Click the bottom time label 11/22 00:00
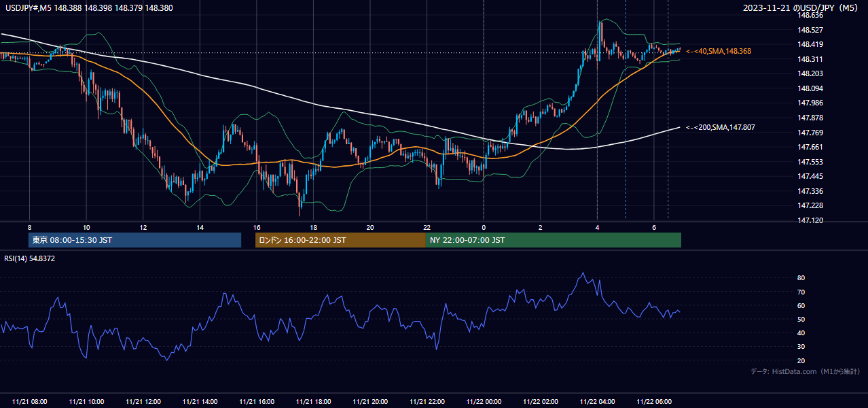The height and width of the screenshot is (408, 868). [484, 402]
